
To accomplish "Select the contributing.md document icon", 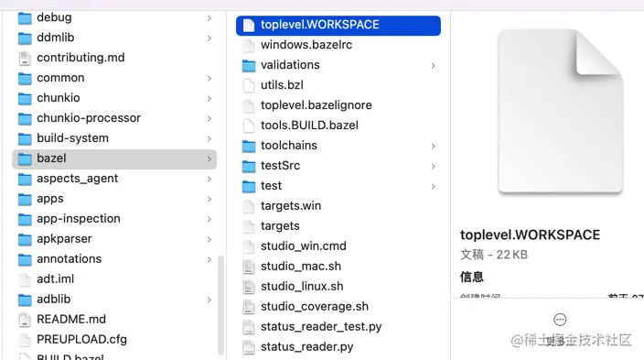I will [25, 58].
